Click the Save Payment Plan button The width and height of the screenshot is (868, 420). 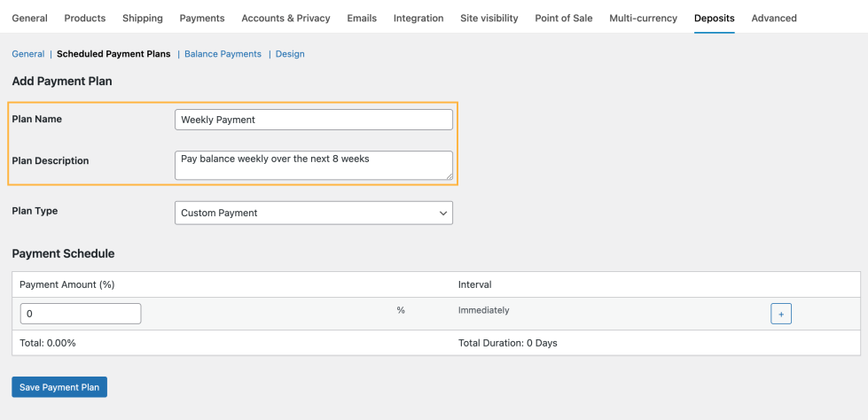(x=59, y=387)
